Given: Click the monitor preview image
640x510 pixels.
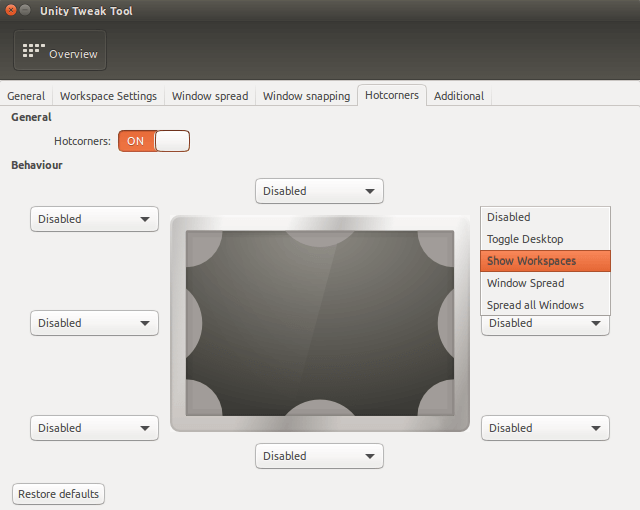Looking at the screenshot, I should (x=320, y=324).
